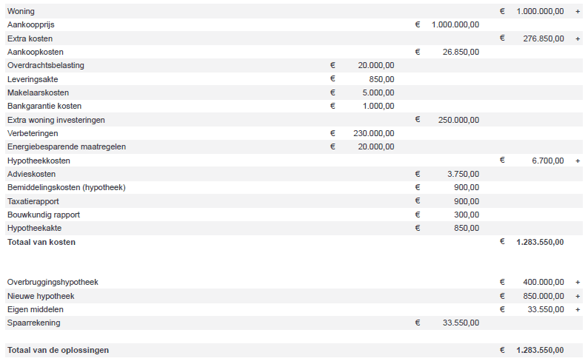588x364 pixels.
Task: Select the Verbeteringen row
Action: (x=294, y=133)
